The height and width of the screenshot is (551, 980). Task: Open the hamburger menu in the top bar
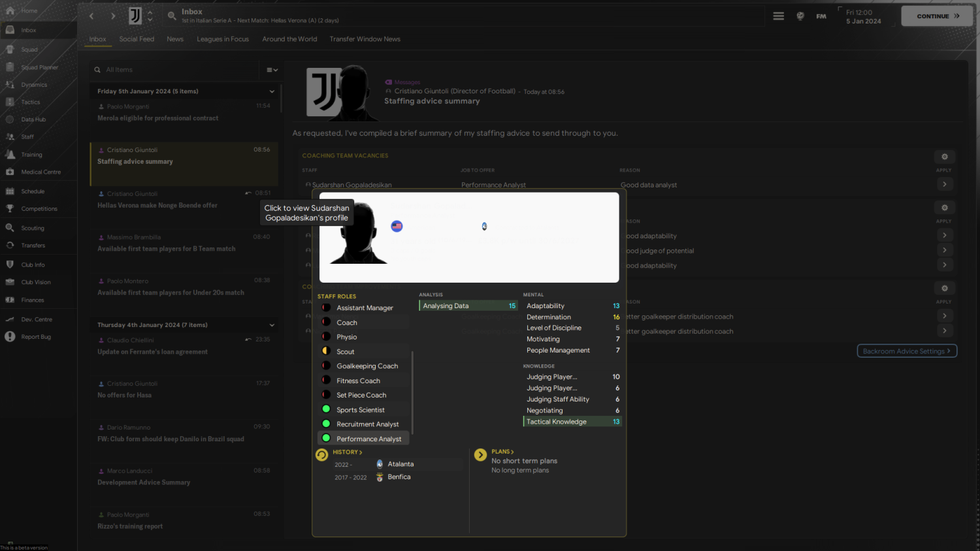tap(778, 16)
